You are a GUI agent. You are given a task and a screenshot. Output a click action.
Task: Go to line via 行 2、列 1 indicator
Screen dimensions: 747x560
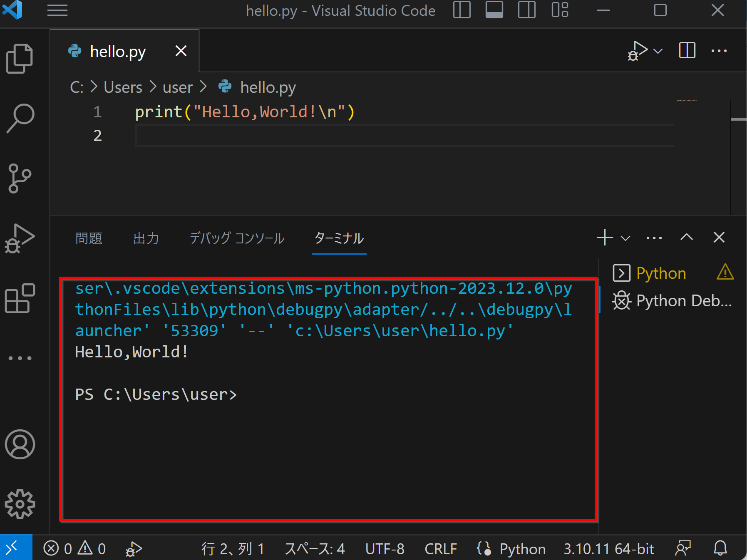point(233,549)
